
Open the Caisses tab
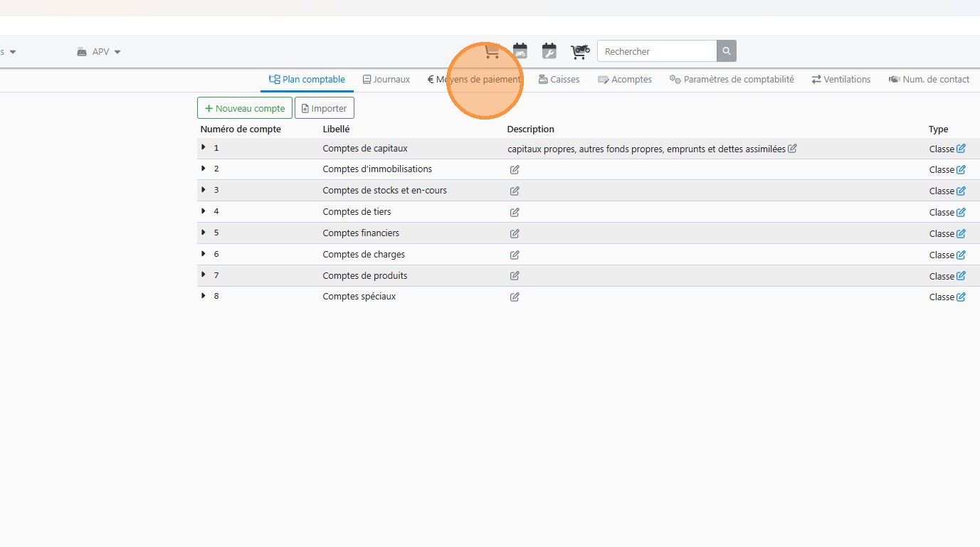(559, 80)
